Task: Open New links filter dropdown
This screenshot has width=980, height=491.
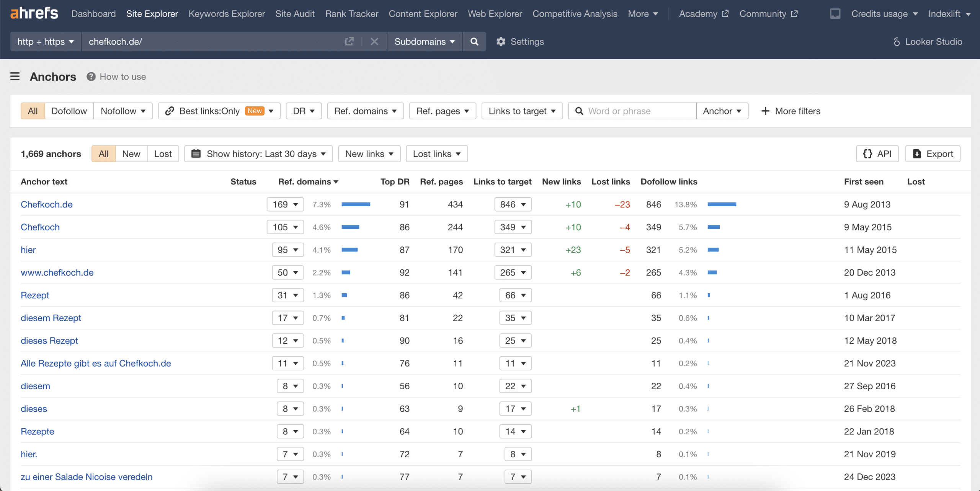Action: [369, 154]
